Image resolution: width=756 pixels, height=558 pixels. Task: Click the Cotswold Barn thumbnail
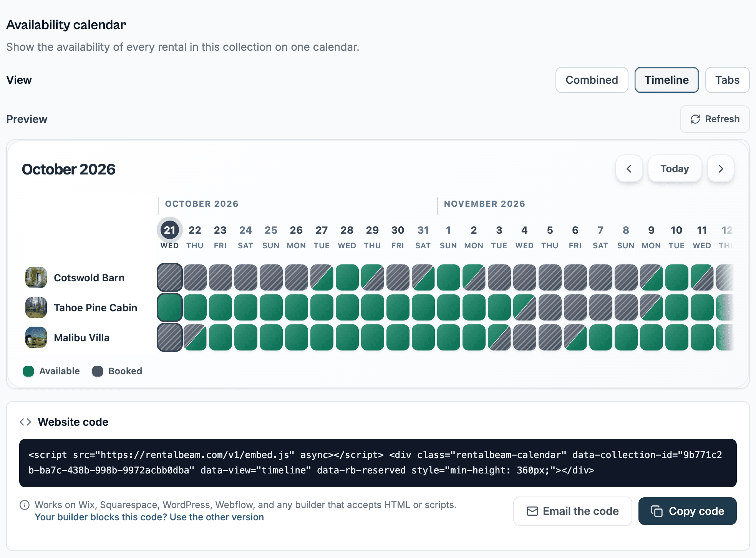click(36, 277)
